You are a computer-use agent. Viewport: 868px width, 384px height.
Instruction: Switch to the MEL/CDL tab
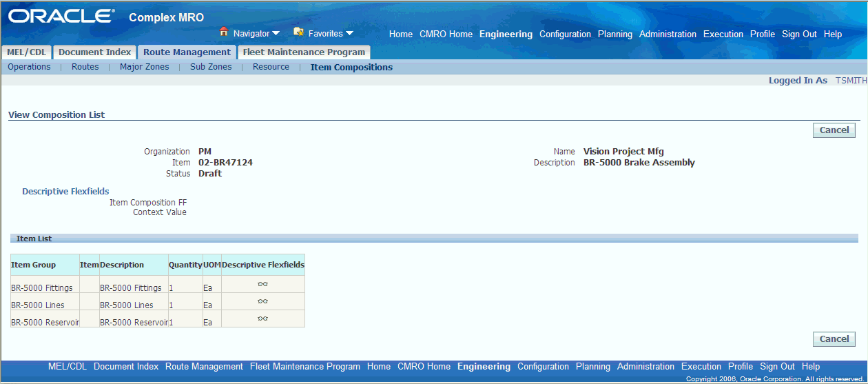click(x=26, y=52)
